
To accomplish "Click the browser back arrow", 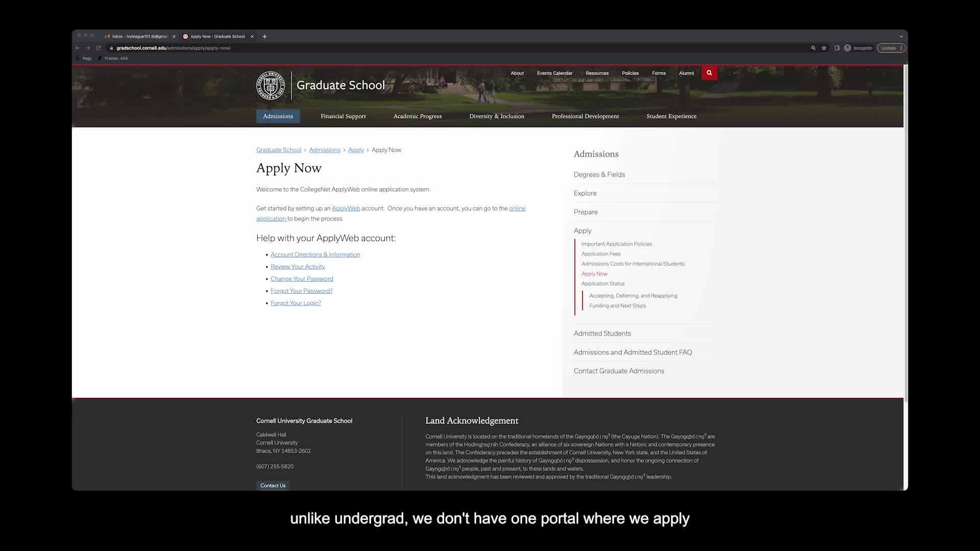I will (x=78, y=48).
